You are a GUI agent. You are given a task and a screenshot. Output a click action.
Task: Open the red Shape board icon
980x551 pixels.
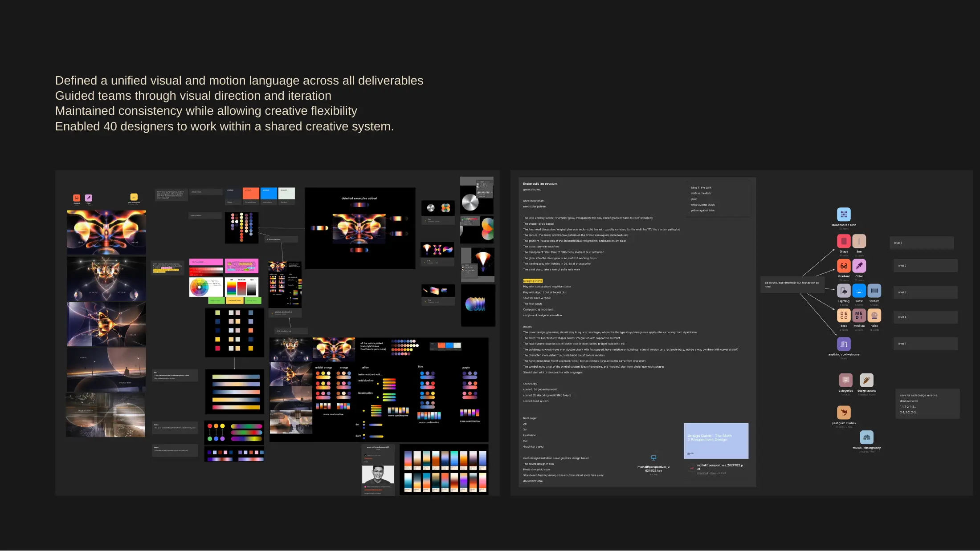(x=844, y=241)
